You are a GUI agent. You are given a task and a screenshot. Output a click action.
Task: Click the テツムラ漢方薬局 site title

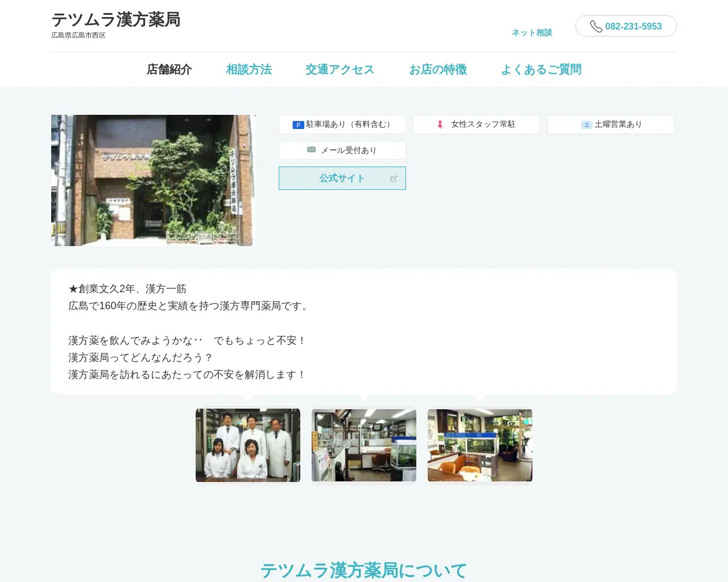tap(116, 20)
